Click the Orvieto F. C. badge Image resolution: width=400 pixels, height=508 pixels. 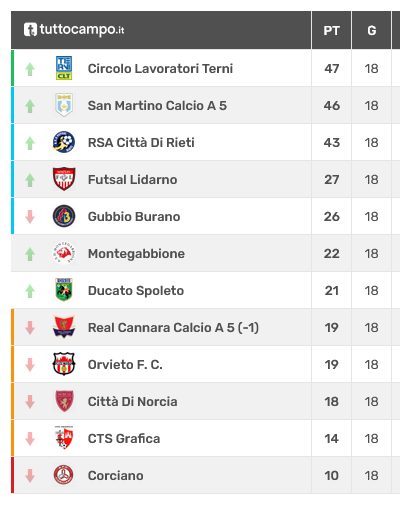(64, 364)
